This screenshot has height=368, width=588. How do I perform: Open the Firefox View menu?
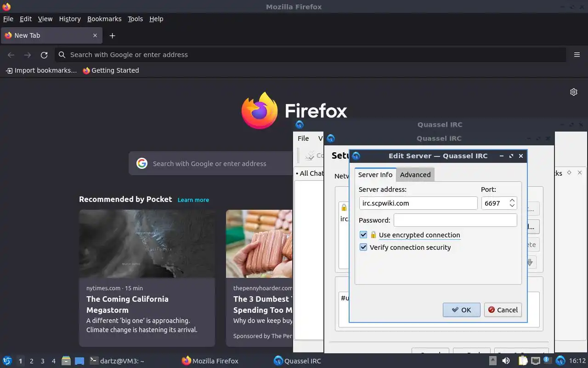[45, 19]
